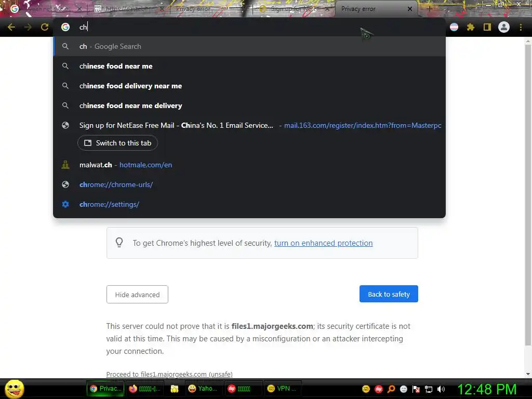Choose suggestion 'chinese food delivery near me'
532x399 pixels.
pos(249,86)
